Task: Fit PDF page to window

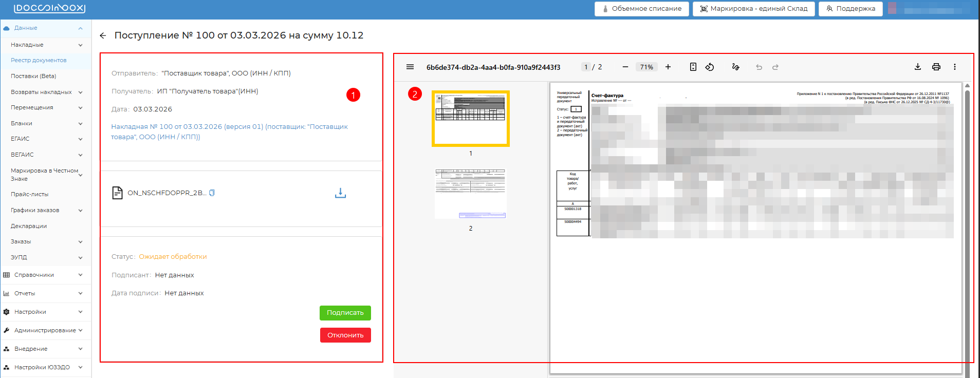Action: click(693, 67)
